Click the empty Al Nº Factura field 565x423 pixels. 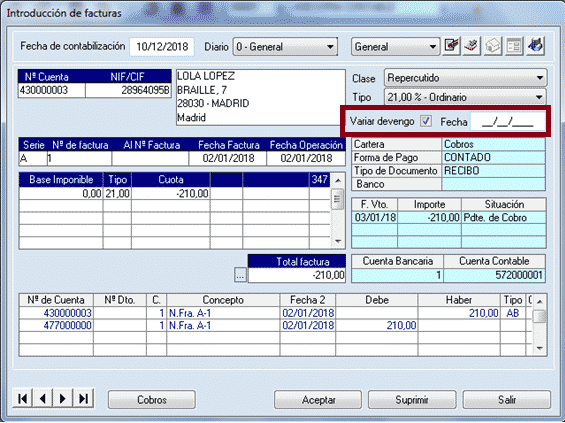(x=150, y=159)
